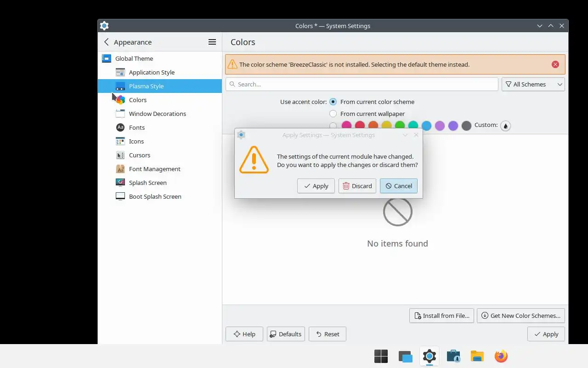
Task: Pick the green accent color swatch
Action: [x=400, y=126]
